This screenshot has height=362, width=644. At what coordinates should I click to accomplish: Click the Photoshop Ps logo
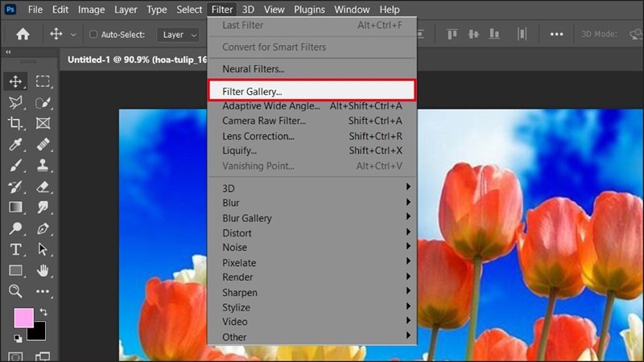pos(10,9)
